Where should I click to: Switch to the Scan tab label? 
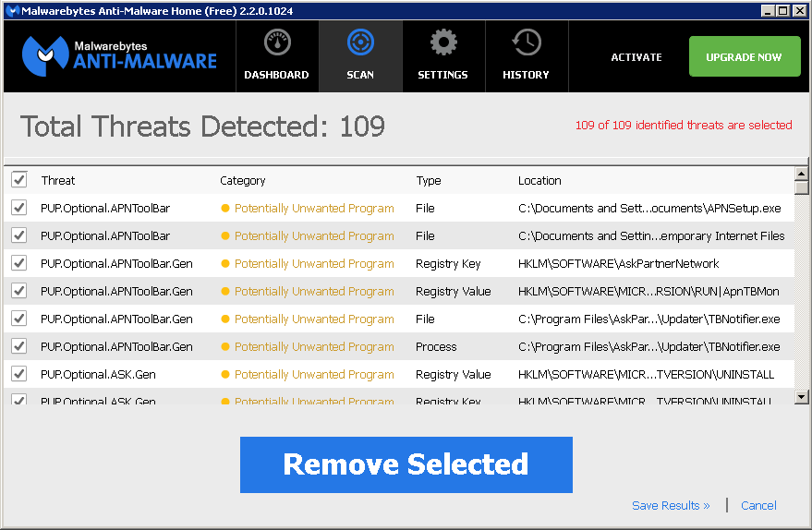(360, 75)
